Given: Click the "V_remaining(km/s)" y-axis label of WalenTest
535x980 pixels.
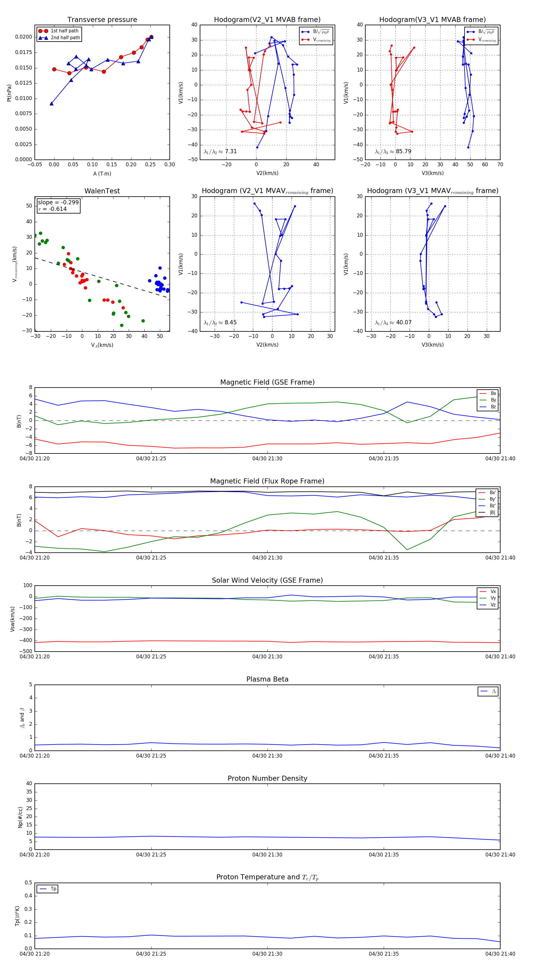Looking at the screenshot, I should (x=15, y=264).
